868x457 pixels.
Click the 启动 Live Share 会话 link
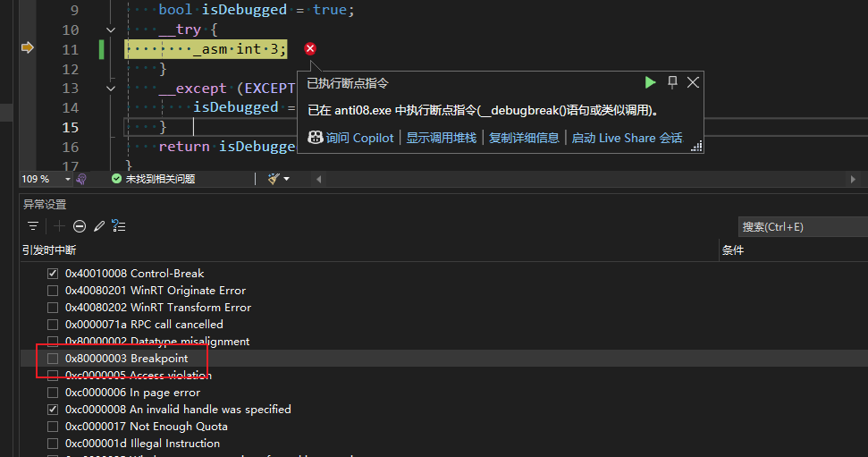[627, 138]
